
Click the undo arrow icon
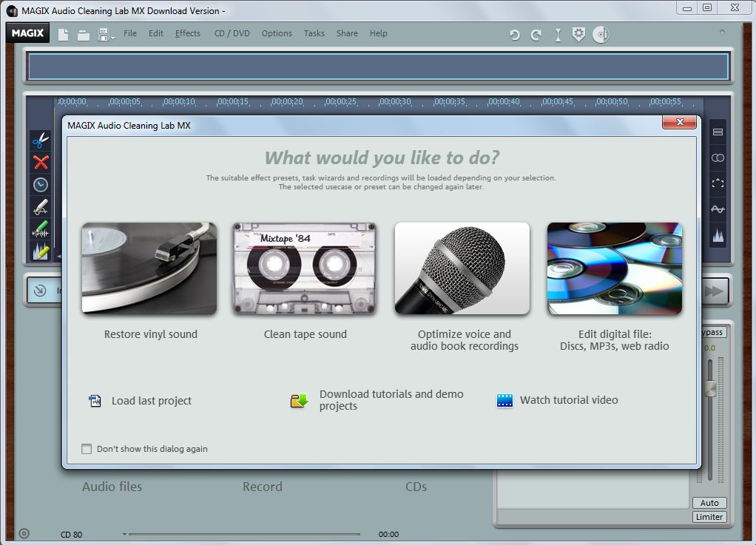click(515, 34)
